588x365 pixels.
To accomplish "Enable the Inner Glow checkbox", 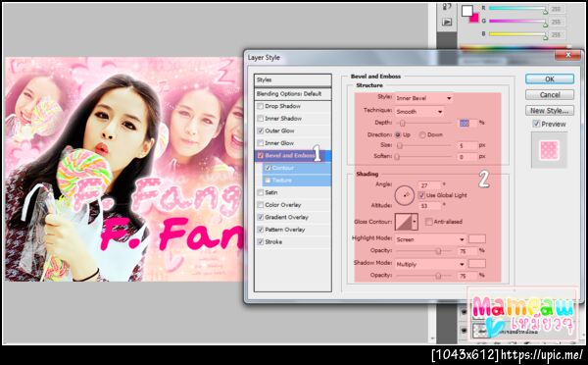I will 261,143.
